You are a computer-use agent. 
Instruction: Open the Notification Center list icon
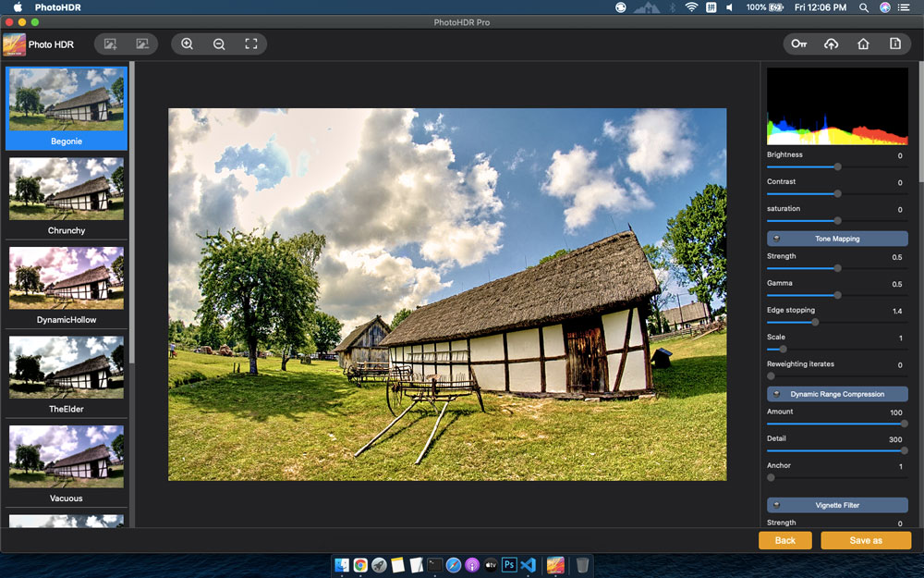click(904, 7)
